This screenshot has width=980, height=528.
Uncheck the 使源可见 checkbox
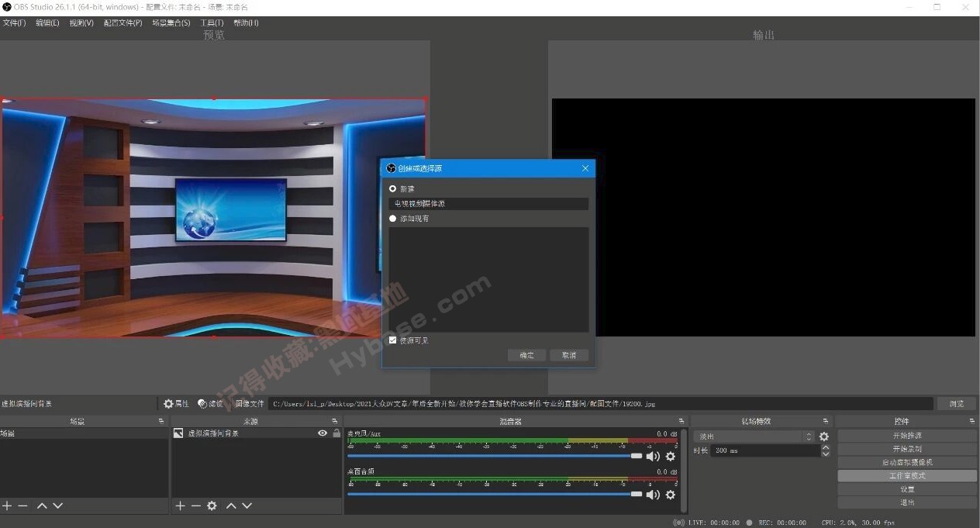pos(392,340)
